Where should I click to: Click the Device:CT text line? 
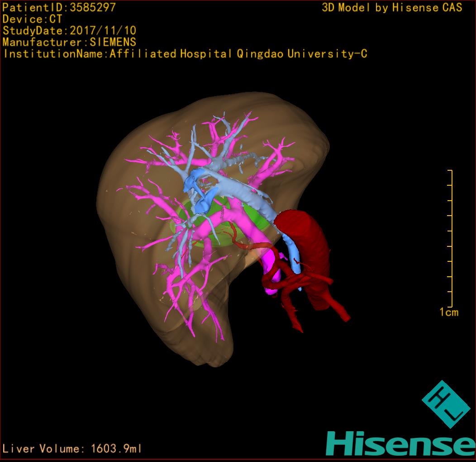[32, 19]
